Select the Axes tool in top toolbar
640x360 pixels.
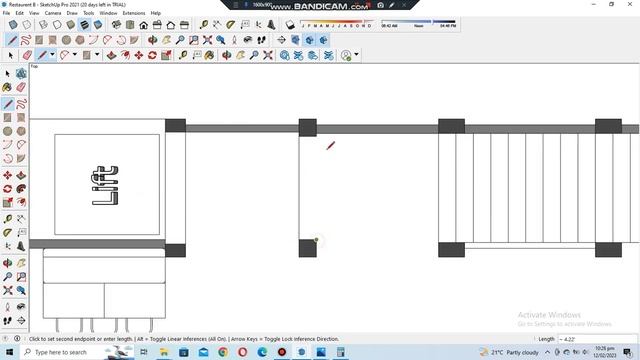coord(258,25)
